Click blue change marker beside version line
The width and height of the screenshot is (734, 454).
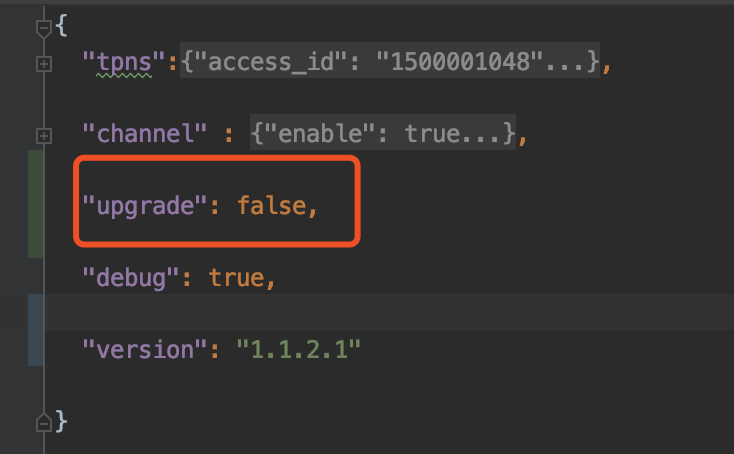pyautogui.click(x=35, y=330)
